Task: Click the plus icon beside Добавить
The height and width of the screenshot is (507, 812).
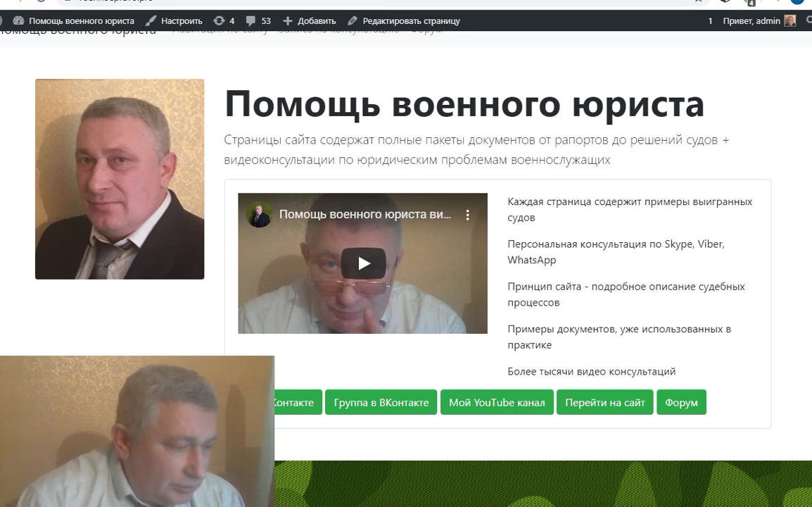Action: pyautogui.click(x=287, y=21)
